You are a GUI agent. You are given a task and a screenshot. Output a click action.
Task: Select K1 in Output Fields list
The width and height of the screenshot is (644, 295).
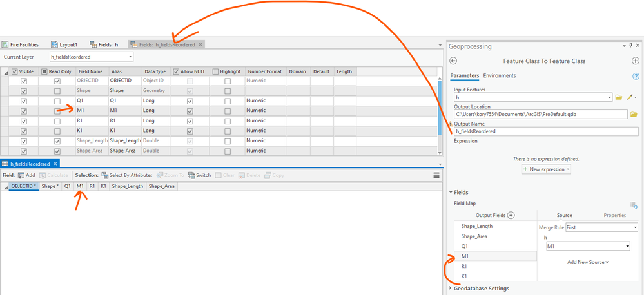click(496, 276)
